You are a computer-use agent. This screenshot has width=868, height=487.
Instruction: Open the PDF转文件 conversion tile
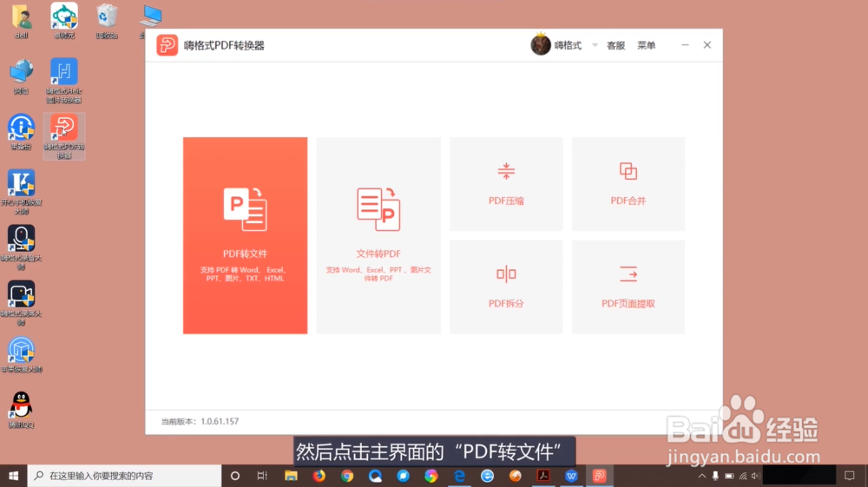click(246, 235)
